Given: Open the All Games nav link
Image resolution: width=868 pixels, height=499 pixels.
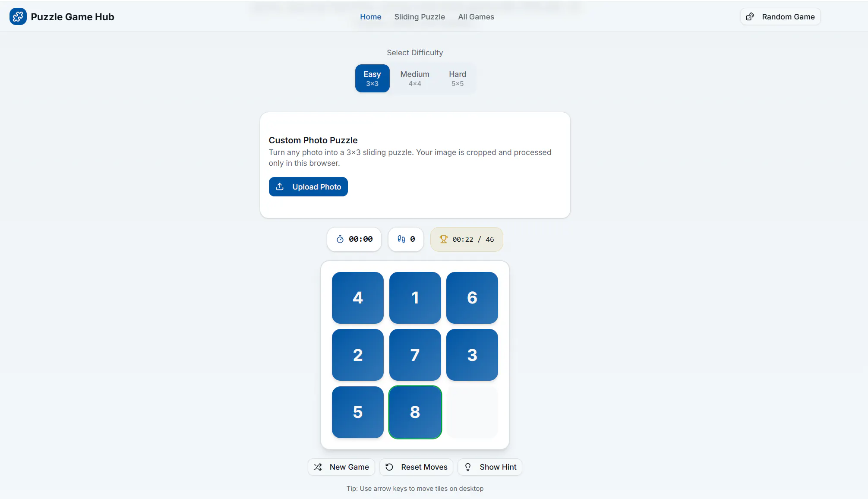Looking at the screenshot, I should [476, 16].
